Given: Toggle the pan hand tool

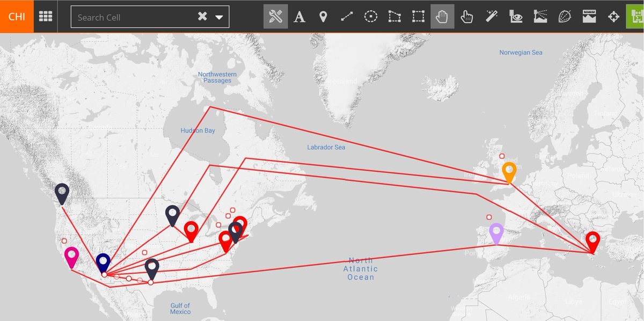Looking at the screenshot, I should (x=442, y=17).
